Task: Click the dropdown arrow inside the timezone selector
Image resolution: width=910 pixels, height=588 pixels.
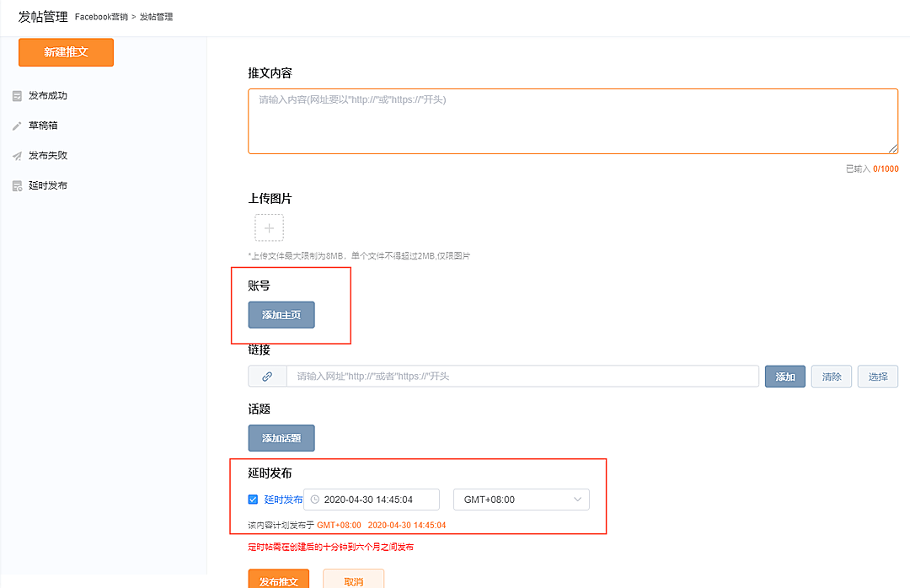Action: 579,499
